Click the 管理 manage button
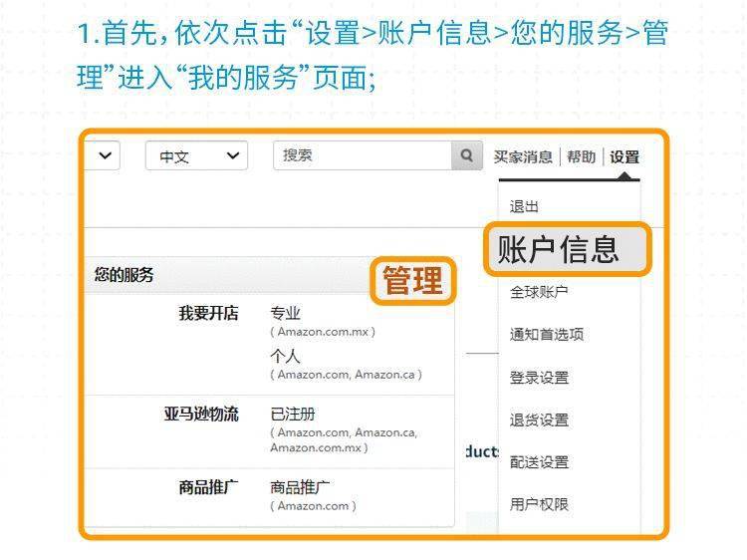Screen dimensions: 747x560 point(412,282)
